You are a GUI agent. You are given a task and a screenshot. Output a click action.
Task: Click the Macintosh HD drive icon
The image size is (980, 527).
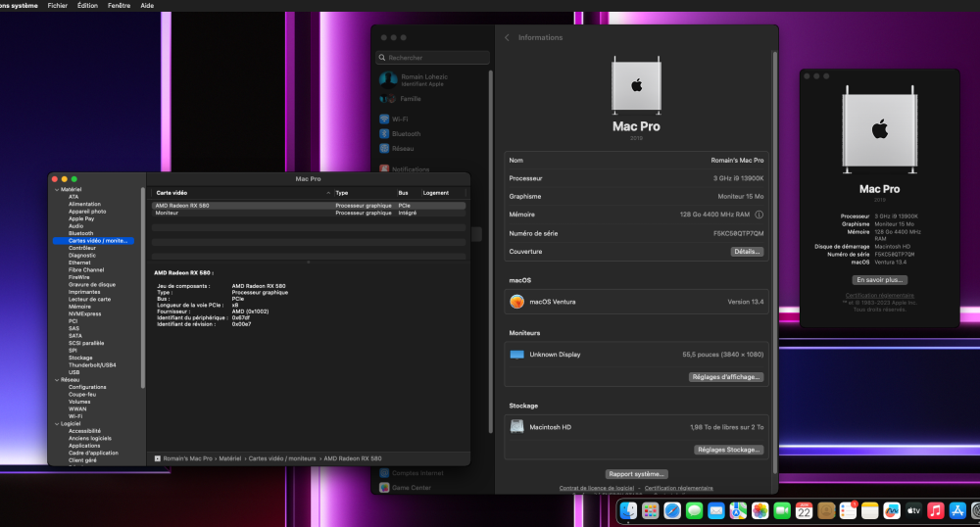pyautogui.click(x=516, y=426)
